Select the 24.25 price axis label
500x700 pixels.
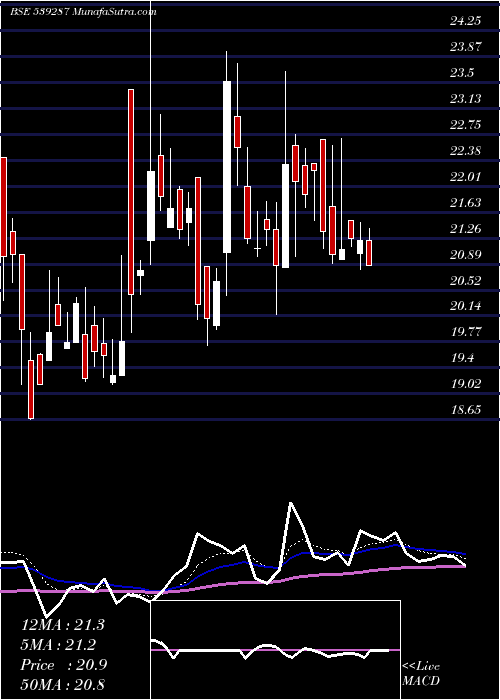pyautogui.click(x=466, y=21)
